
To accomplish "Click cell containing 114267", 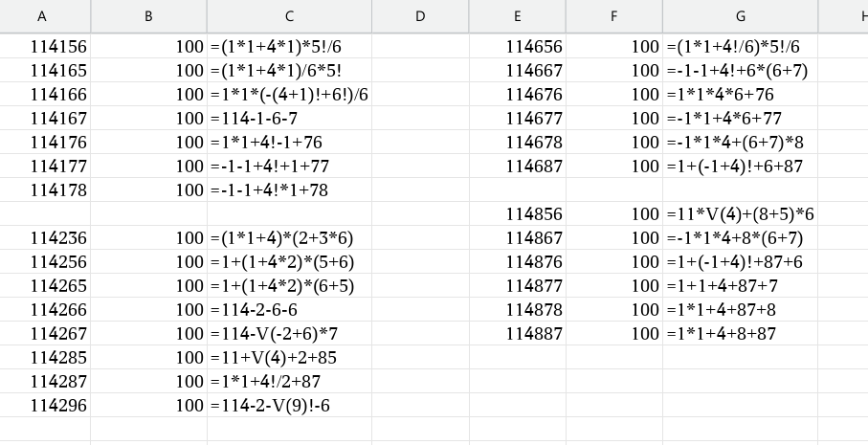I will point(45,334).
